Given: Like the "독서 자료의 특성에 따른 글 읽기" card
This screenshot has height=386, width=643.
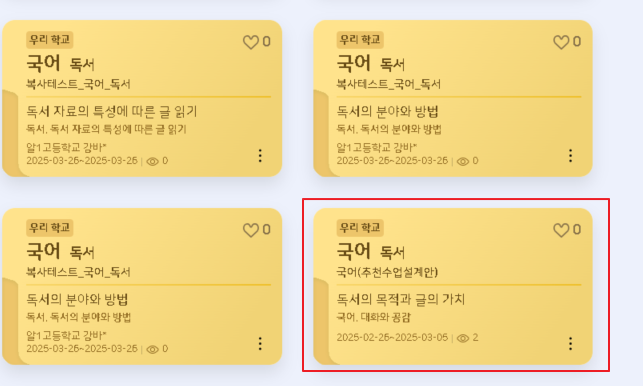Looking at the screenshot, I should coord(251,42).
